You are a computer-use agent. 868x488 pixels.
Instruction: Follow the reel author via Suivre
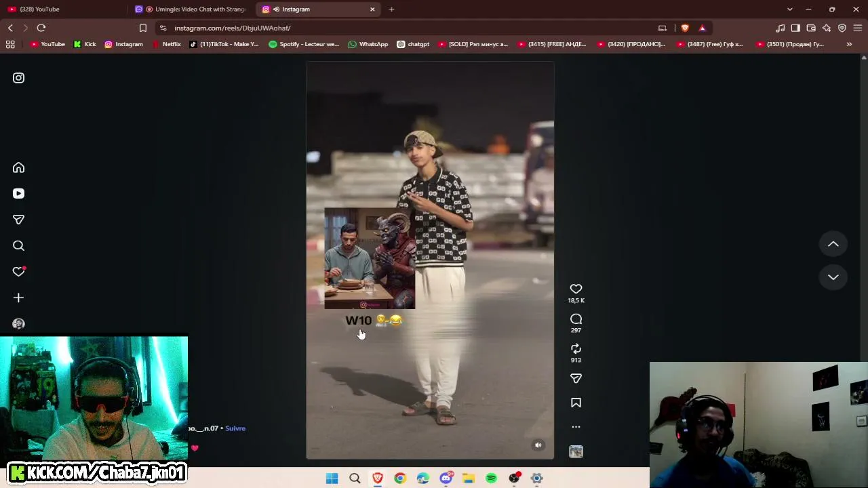pos(235,428)
